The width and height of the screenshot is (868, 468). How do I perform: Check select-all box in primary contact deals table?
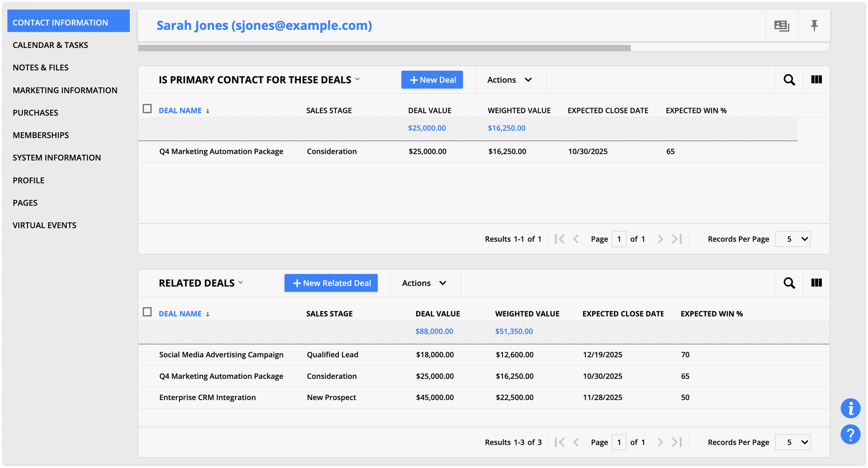tap(147, 109)
